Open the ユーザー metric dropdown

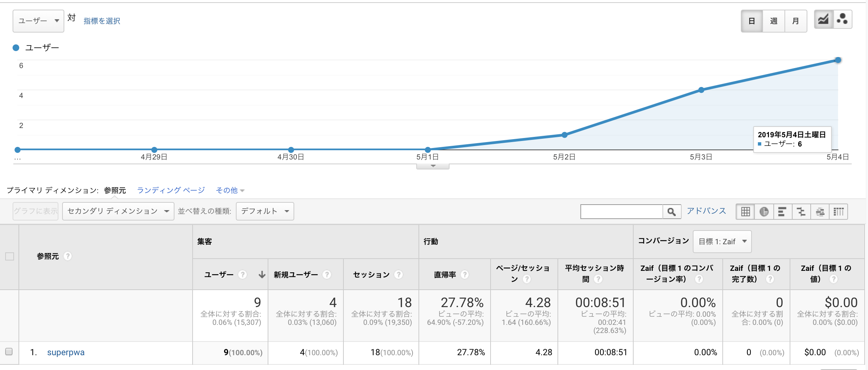38,21
